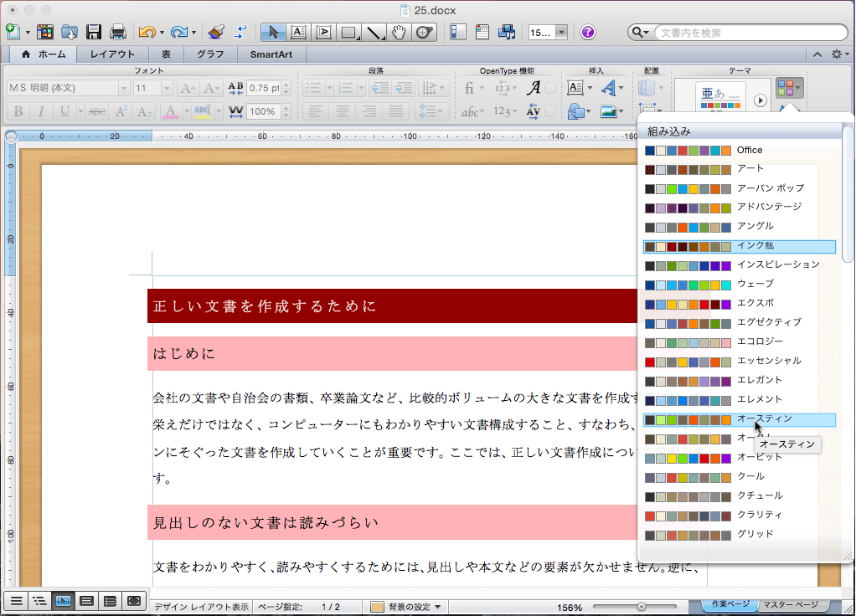Click the Undo arrow icon
Viewport: 856px width, 616px height.
coord(147,32)
